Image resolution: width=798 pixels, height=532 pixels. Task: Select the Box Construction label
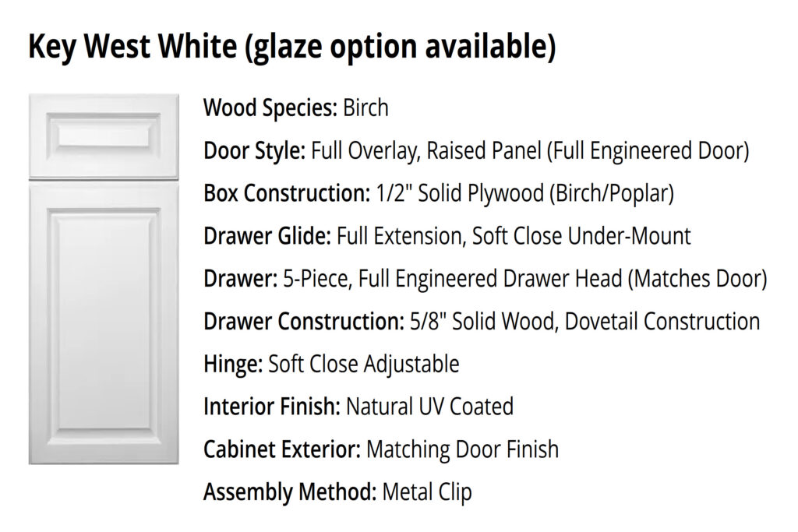pos(287,193)
